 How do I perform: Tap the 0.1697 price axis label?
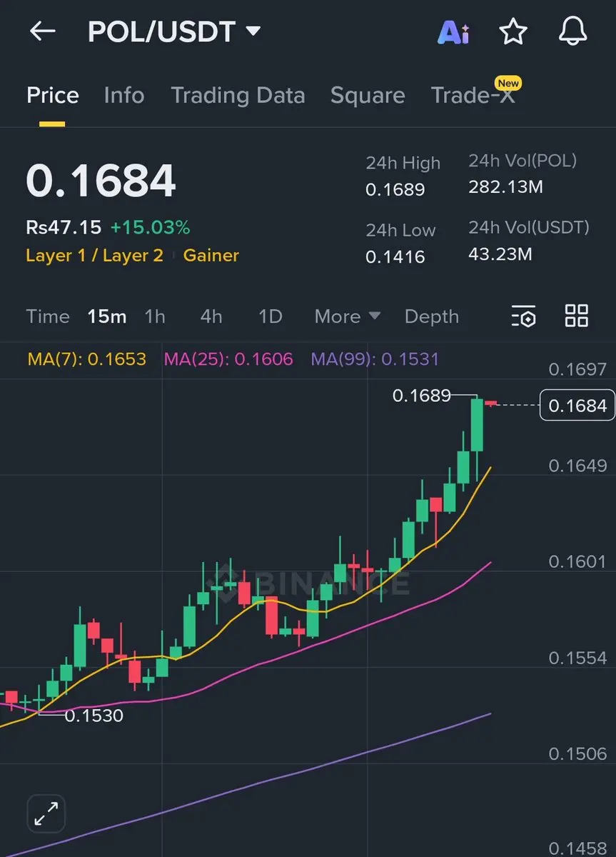click(x=577, y=369)
